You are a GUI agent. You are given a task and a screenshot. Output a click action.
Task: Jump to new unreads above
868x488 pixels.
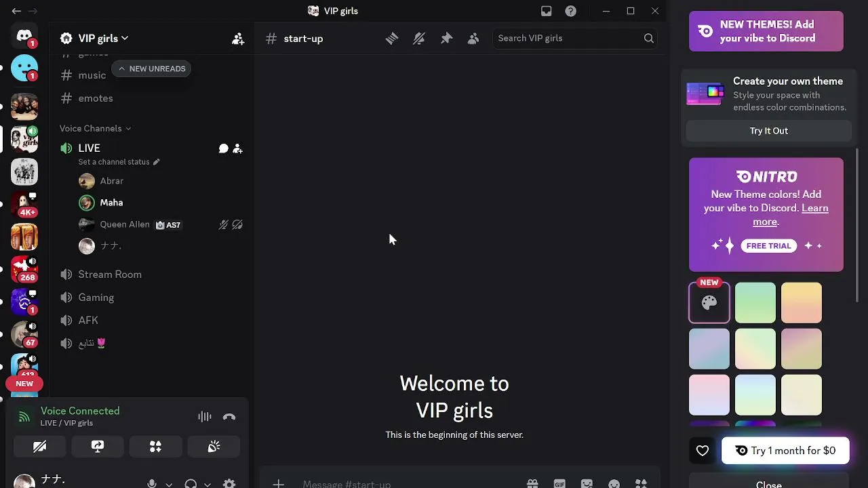[151, 68]
